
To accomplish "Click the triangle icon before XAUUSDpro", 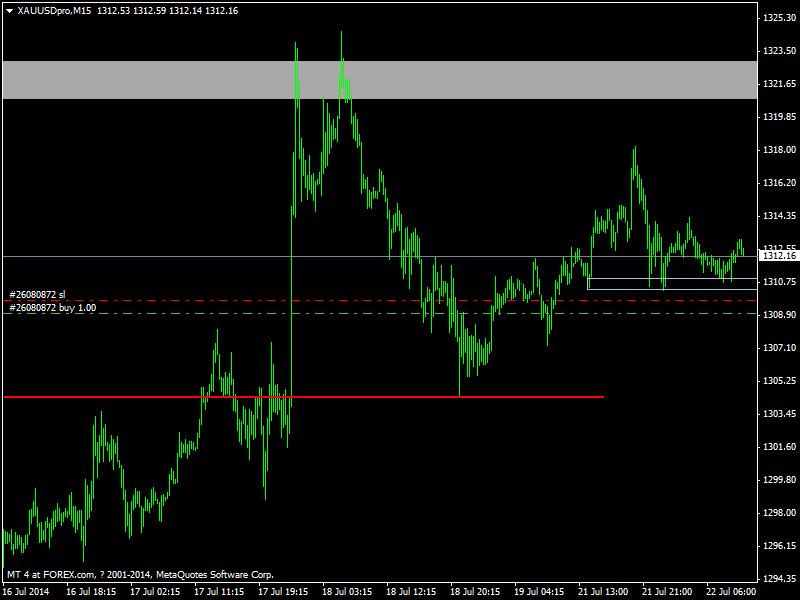I will 9,11.
